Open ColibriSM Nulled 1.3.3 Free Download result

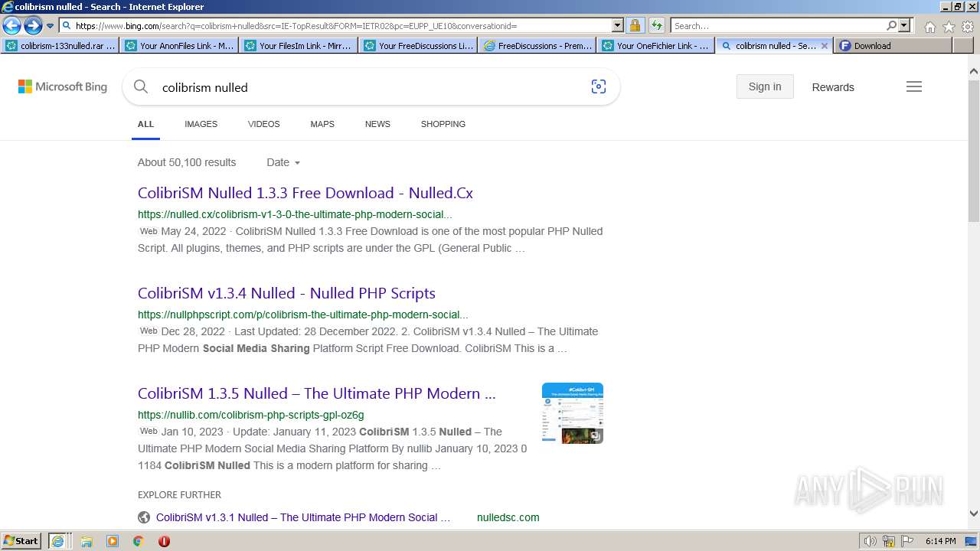[305, 193]
